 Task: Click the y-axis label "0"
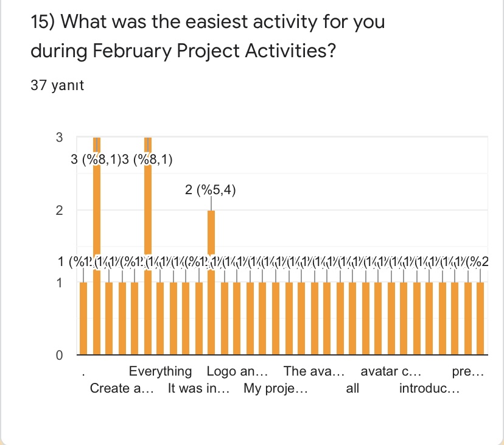pyautogui.click(x=59, y=356)
